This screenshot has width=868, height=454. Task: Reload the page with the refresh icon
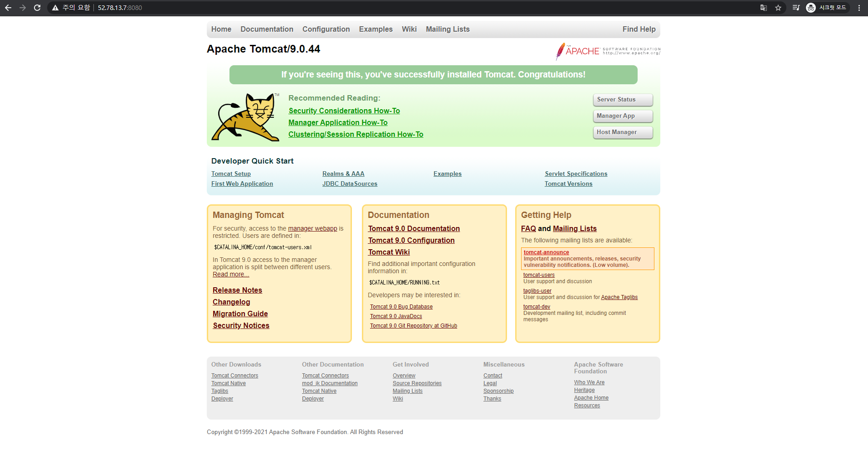pyautogui.click(x=37, y=8)
